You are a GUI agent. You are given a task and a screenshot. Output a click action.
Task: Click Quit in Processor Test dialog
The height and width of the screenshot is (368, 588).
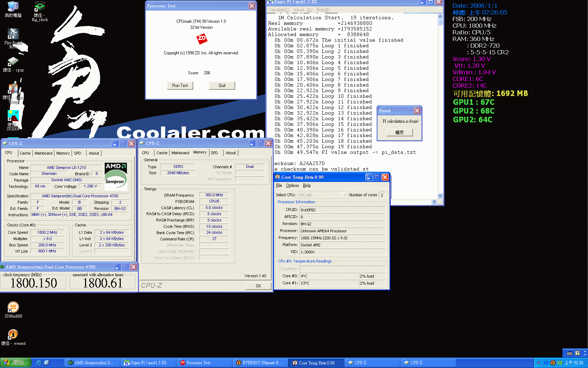tap(222, 86)
